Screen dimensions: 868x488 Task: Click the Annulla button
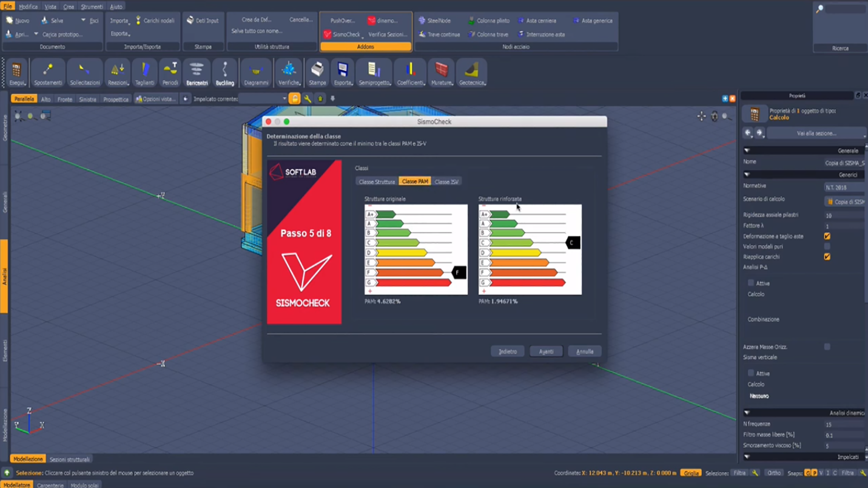585,351
